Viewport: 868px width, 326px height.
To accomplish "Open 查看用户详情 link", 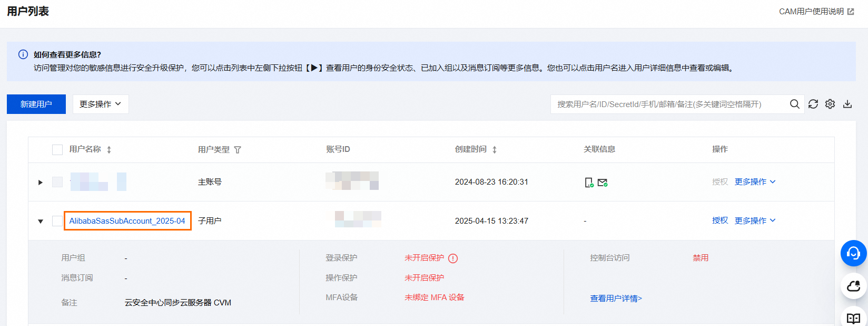I will [x=616, y=299].
